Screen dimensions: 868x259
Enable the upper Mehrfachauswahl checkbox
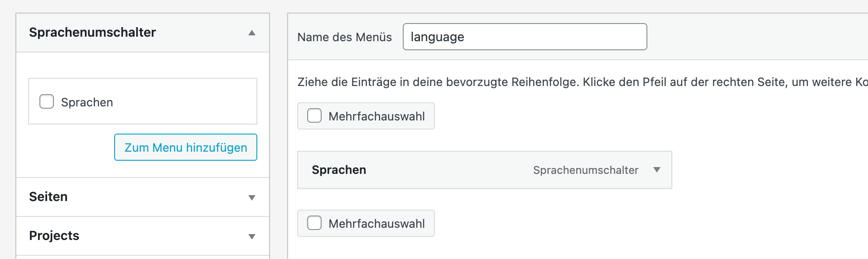tap(314, 116)
